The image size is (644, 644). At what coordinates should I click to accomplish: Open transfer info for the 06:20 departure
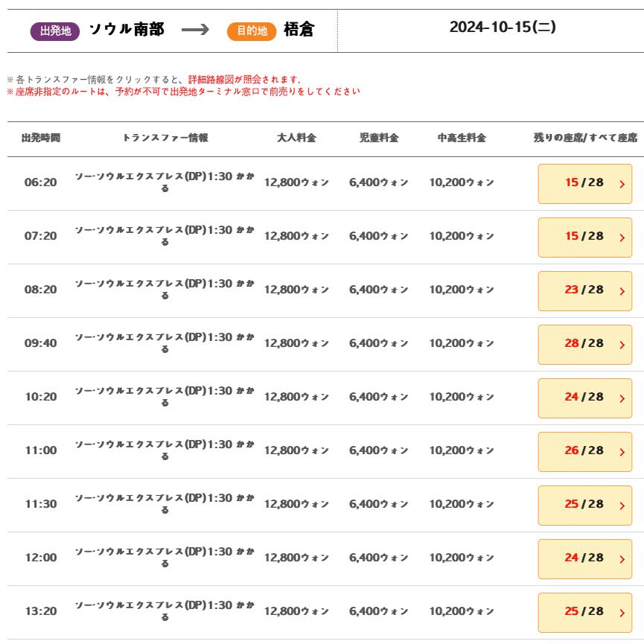coord(165,182)
